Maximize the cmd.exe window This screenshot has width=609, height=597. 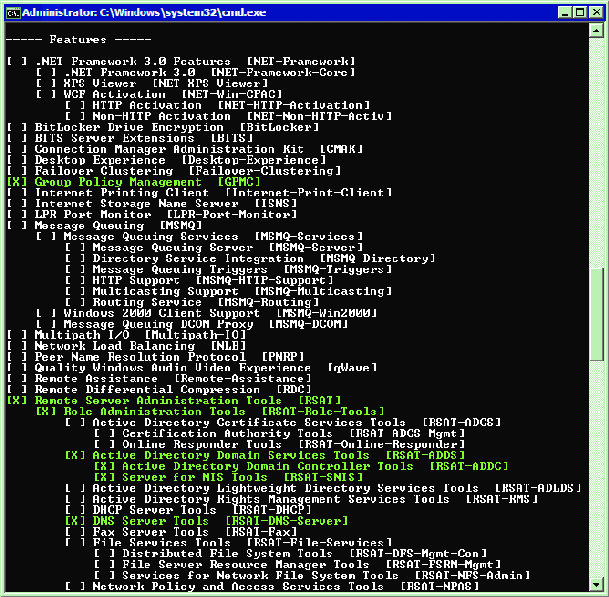click(x=579, y=12)
